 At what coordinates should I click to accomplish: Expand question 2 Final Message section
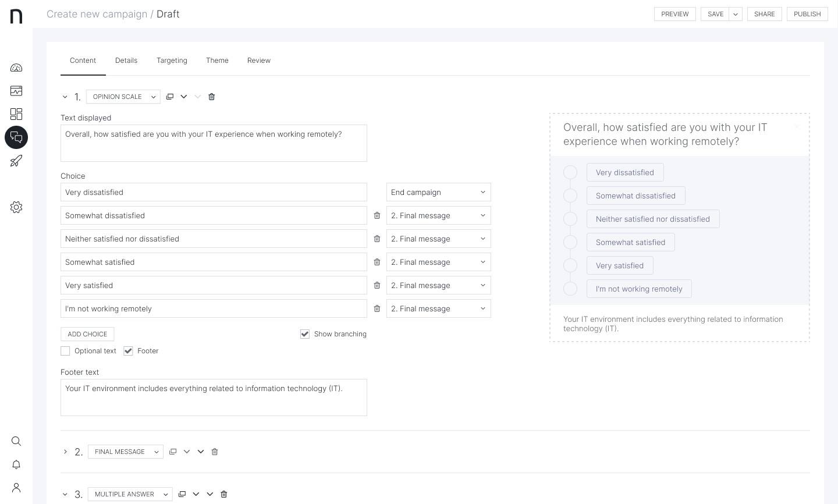[65, 452]
